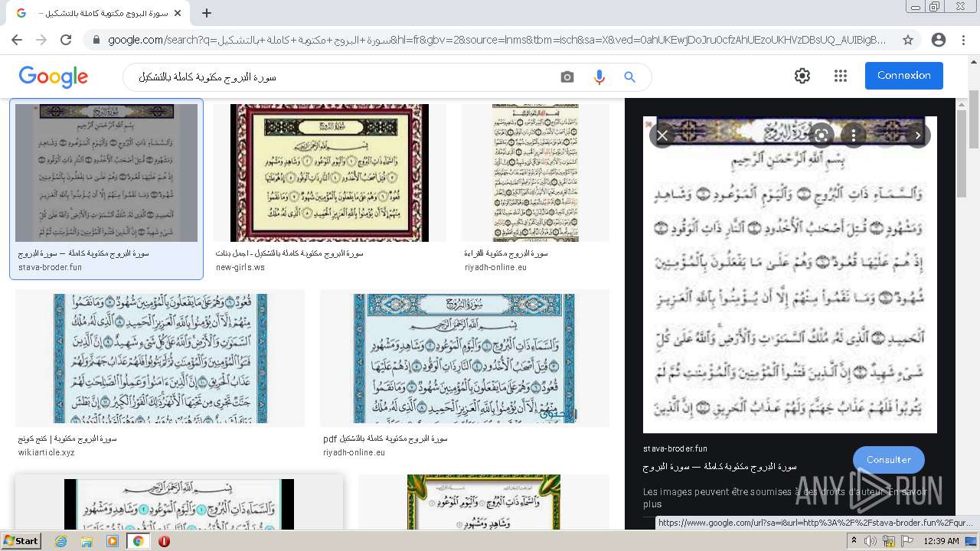Go back using browser back arrow

(x=17, y=40)
